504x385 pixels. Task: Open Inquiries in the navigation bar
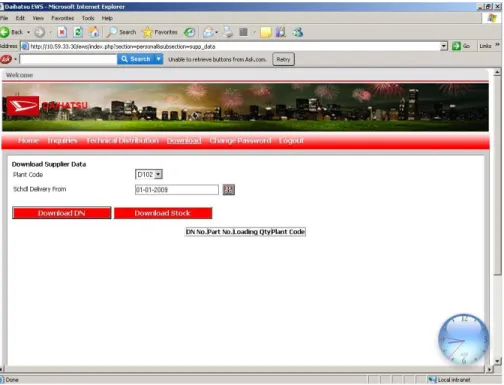62,141
